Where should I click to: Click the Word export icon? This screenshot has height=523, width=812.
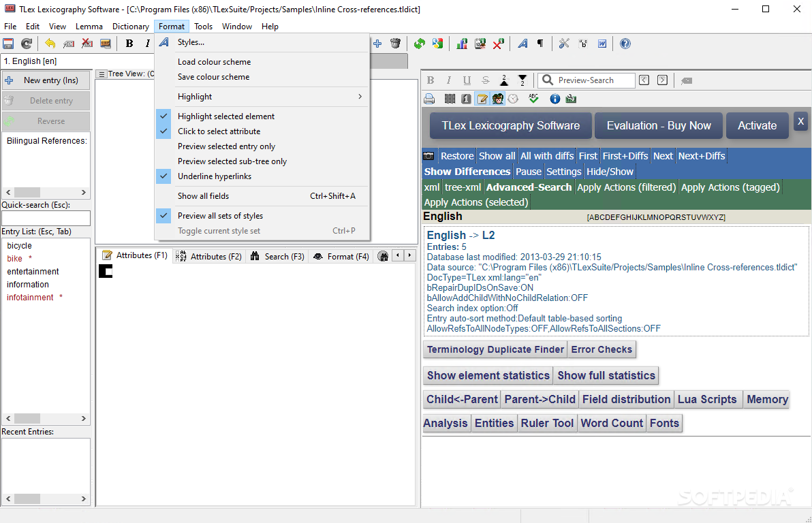[602, 44]
